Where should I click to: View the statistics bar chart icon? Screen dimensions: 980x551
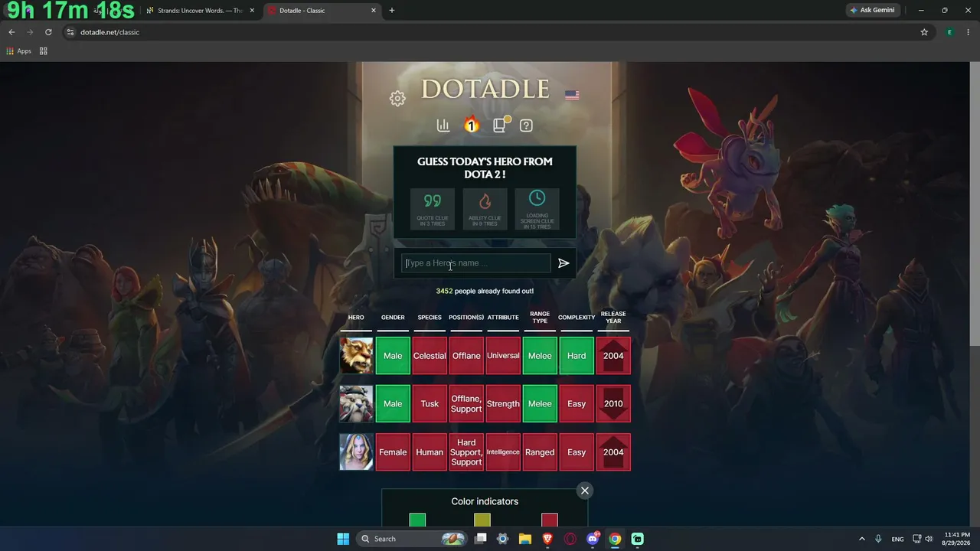click(x=443, y=126)
